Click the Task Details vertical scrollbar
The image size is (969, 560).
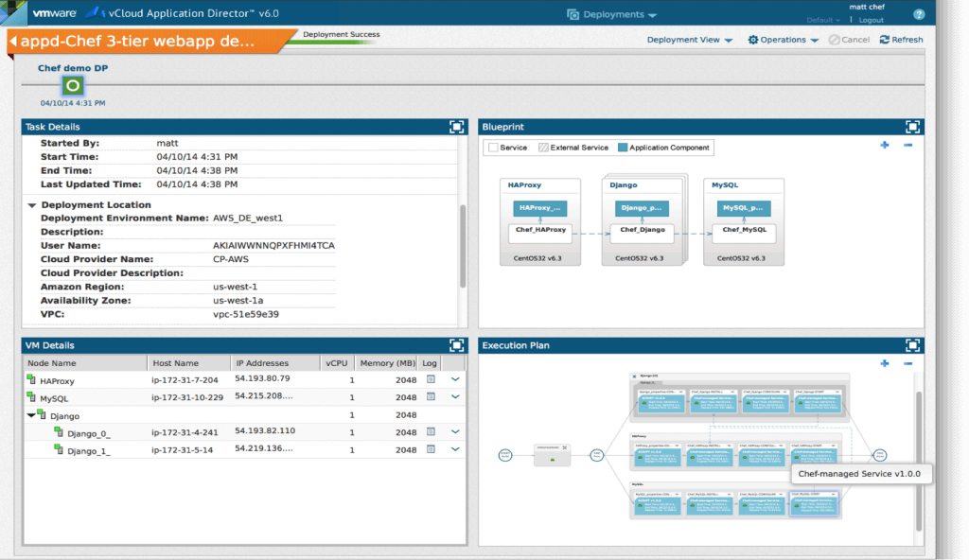(x=463, y=246)
